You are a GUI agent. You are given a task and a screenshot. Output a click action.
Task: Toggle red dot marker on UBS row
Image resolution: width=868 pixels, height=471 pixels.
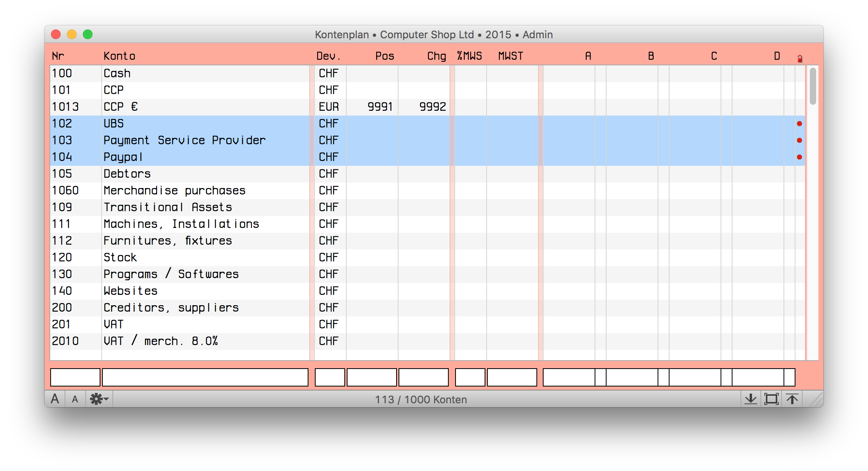click(x=799, y=124)
